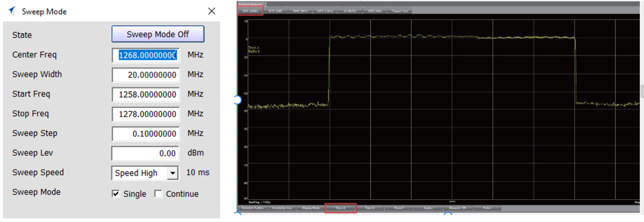Click the Sweep Width value field
Screen dimensions: 644x222
[146, 75]
